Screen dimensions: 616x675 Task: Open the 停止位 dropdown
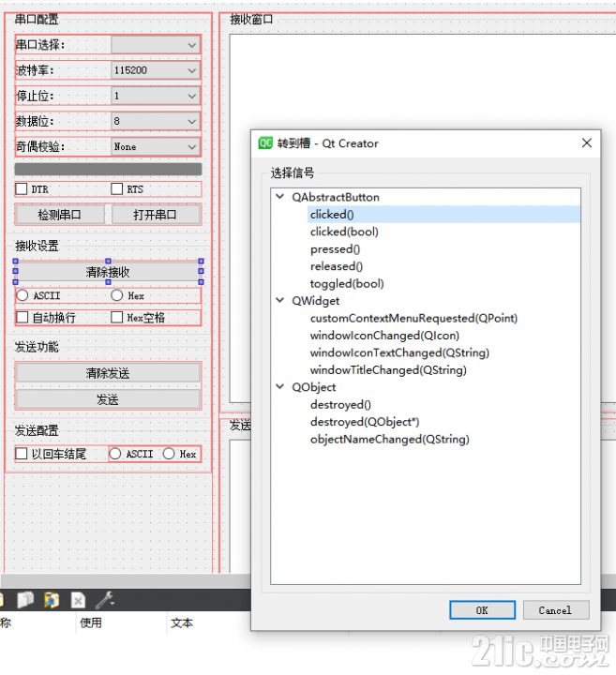(x=156, y=96)
